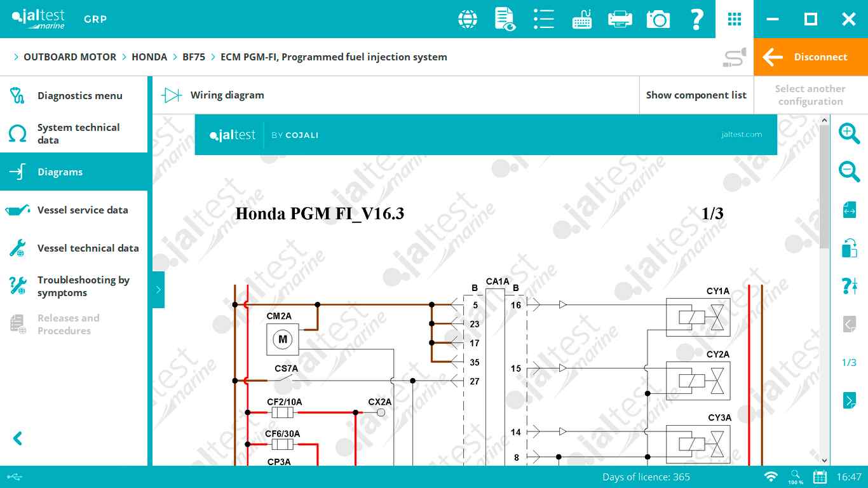868x488 pixels.
Task: Open the calendar icon in status bar
Action: [820, 477]
